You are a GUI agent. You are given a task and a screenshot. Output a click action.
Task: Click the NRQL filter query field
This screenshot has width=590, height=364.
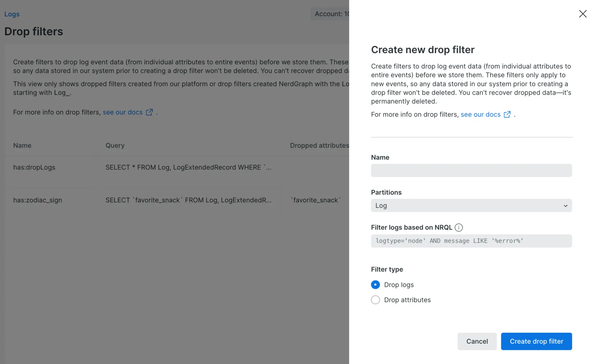[x=471, y=241]
